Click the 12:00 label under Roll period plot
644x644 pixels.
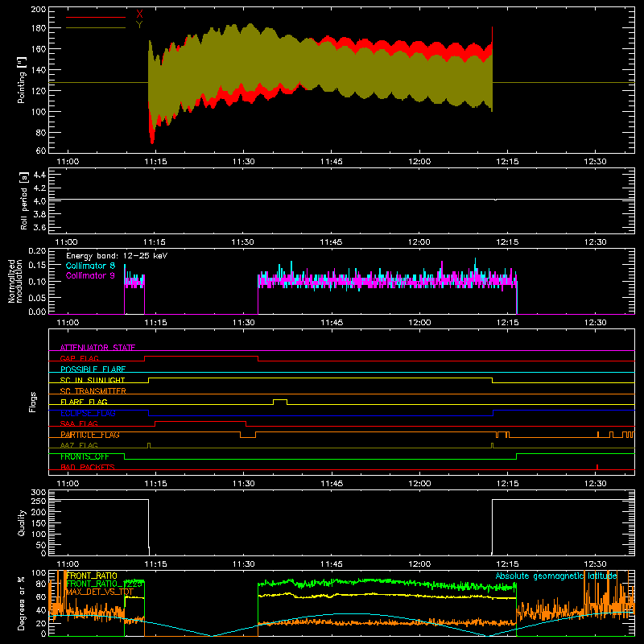[419, 242]
